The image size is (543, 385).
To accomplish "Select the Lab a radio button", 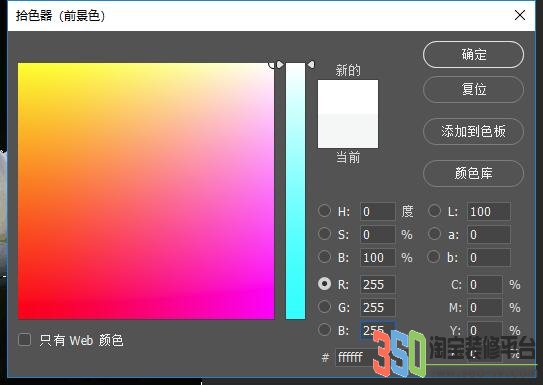I will (x=434, y=234).
